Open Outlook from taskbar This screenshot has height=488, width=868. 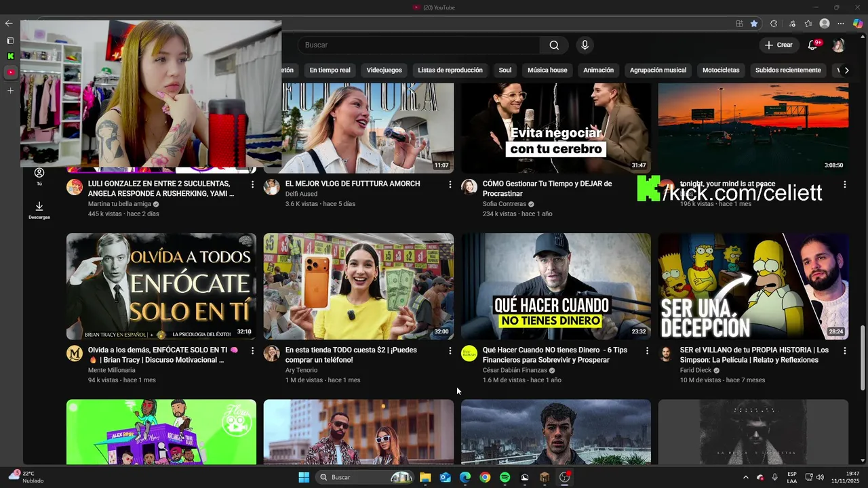(x=446, y=477)
